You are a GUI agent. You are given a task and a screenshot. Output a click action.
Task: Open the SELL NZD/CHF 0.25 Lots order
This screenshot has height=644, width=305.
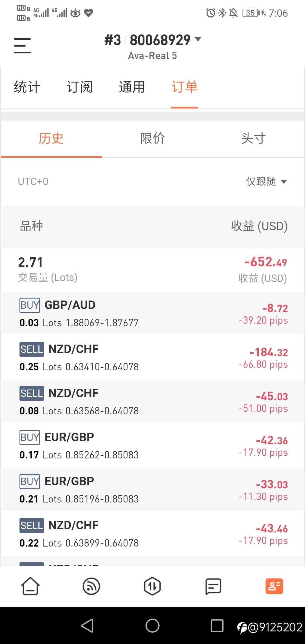152,357
